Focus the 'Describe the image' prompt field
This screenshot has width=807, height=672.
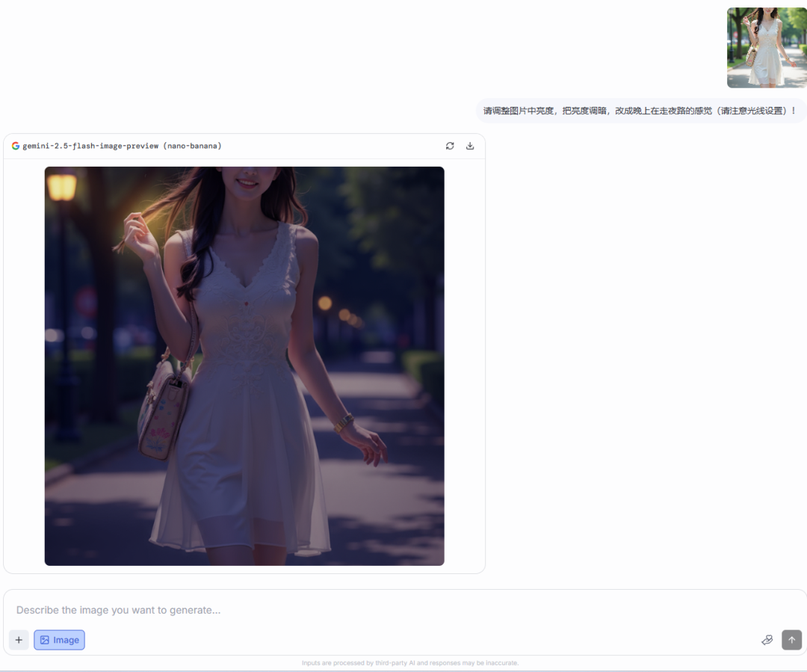coord(374,610)
